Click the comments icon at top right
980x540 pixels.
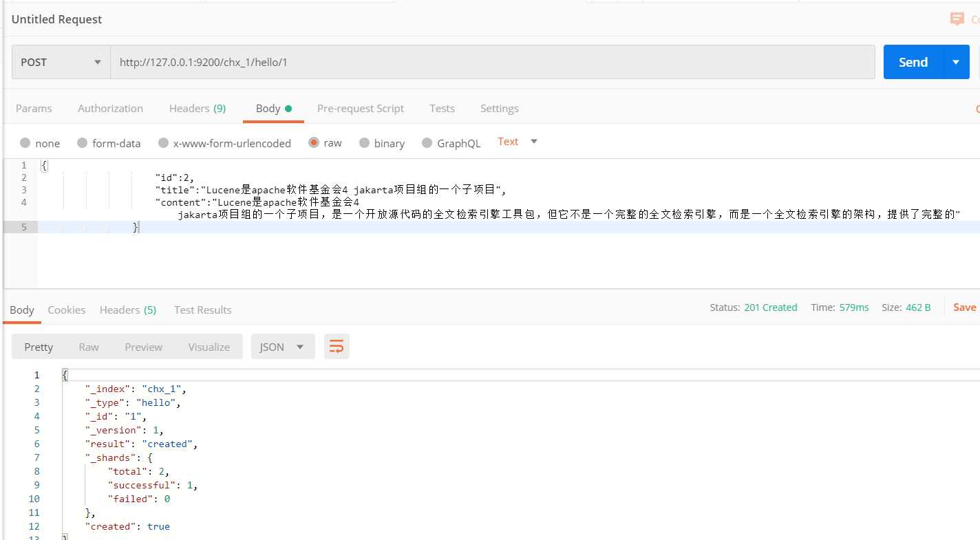957,19
